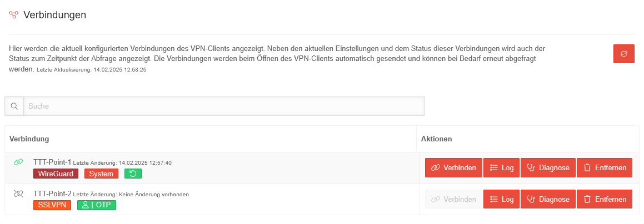Click the WireGuard badge on TTT-Point-1
This screenshot has width=644, height=224.
(56, 174)
